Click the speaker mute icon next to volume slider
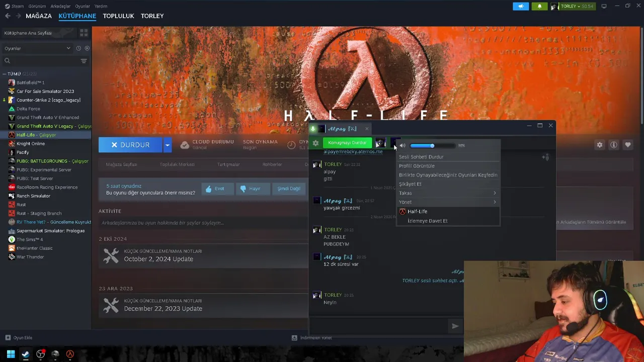This screenshot has height=362, width=644. [403, 146]
